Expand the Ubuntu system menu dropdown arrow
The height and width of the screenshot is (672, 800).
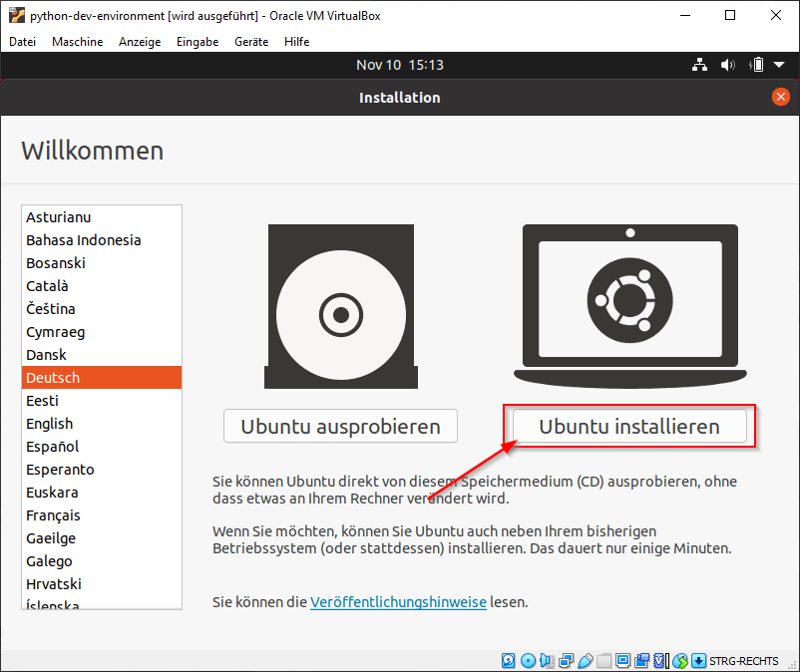[777, 64]
